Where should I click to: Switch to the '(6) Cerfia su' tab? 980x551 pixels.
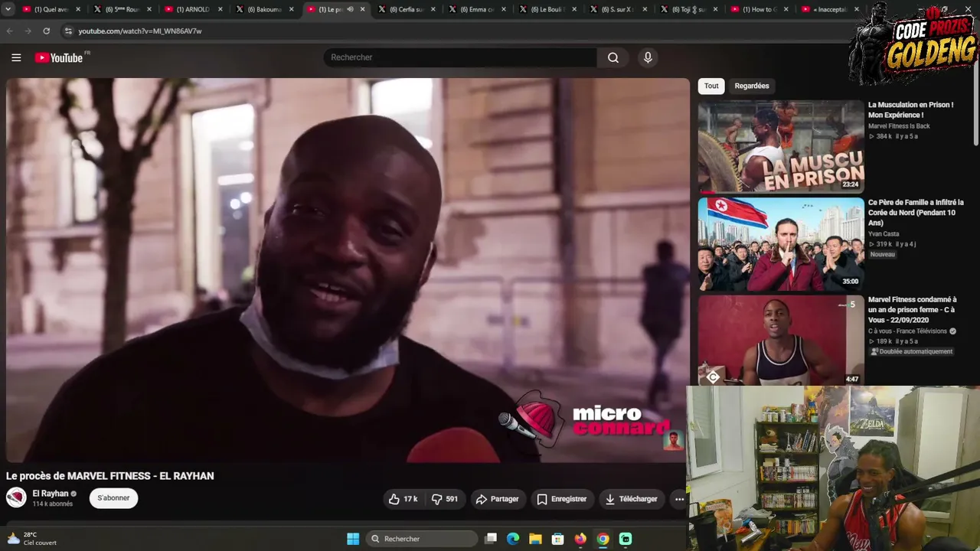[407, 9]
